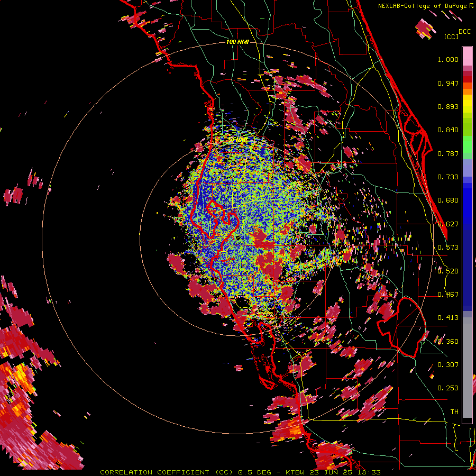Select the 0.467 color scale label
Viewport: 476px width, 476px height.
(x=448, y=295)
